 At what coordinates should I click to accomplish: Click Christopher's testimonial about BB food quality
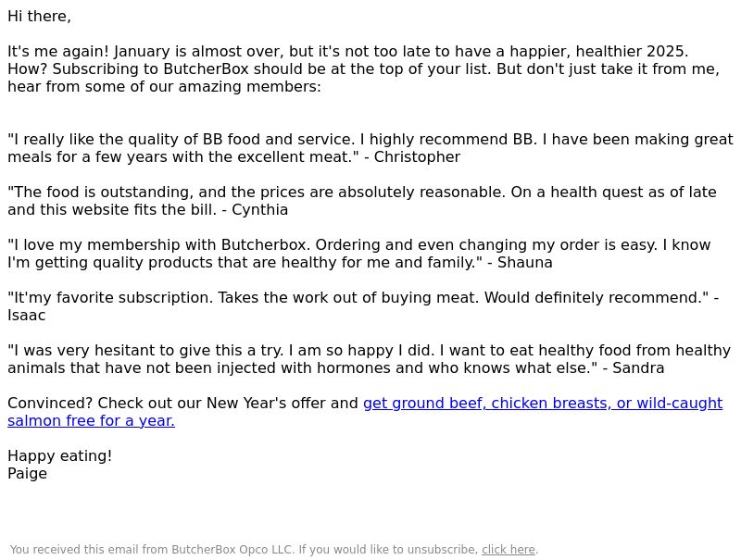point(370,148)
